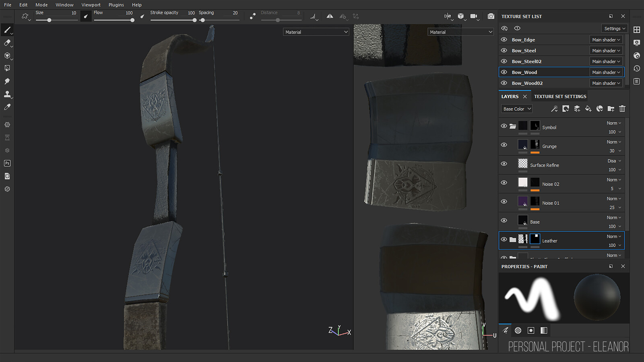Click the Settings button in Texture Set List

[x=615, y=29]
